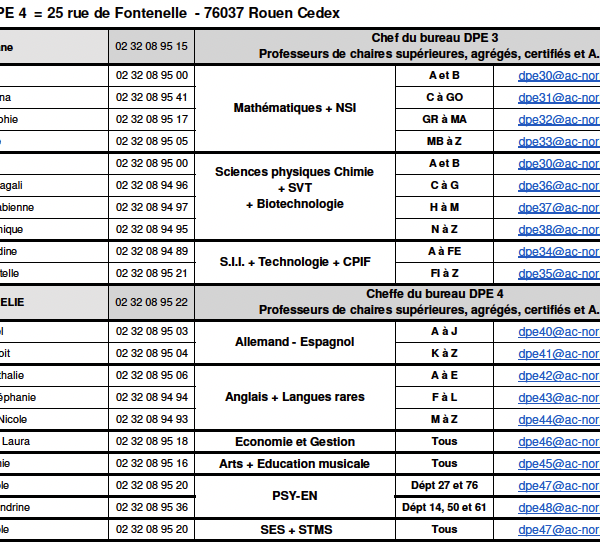600x551 pixels.
Task: Select phone number 02 32 08 95 17
Action: click(x=152, y=119)
